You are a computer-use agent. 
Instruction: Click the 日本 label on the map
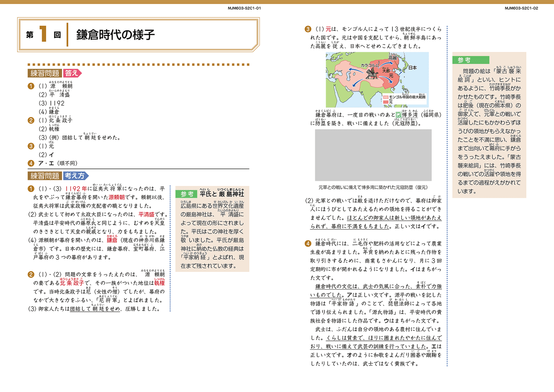point(413,68)
